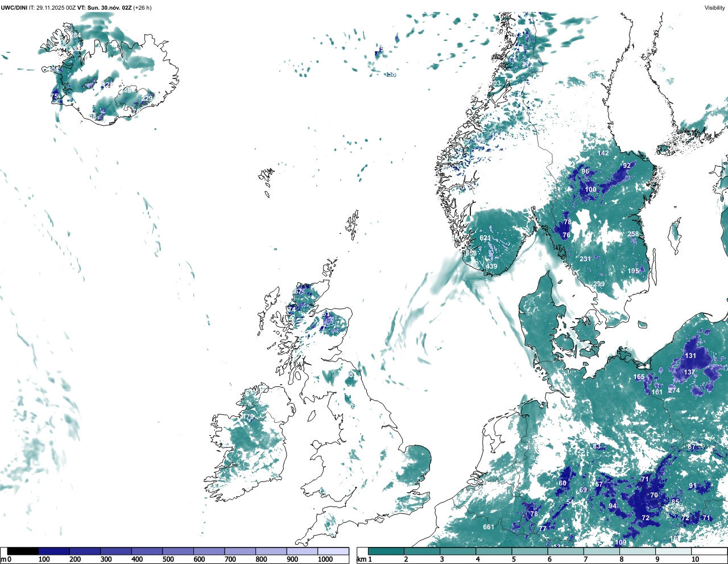Click the 94 value over Germany
728x564 pixels.
tap(613, 506)
